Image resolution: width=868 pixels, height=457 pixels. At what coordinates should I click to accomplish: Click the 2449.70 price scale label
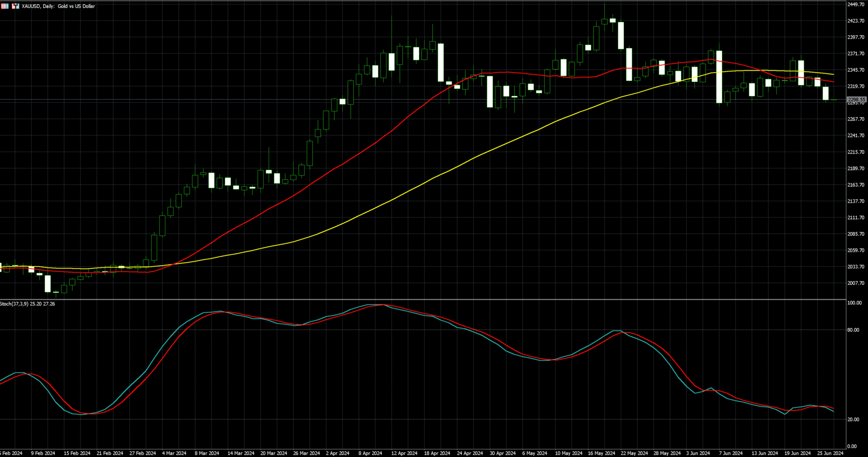click(856, 5)
